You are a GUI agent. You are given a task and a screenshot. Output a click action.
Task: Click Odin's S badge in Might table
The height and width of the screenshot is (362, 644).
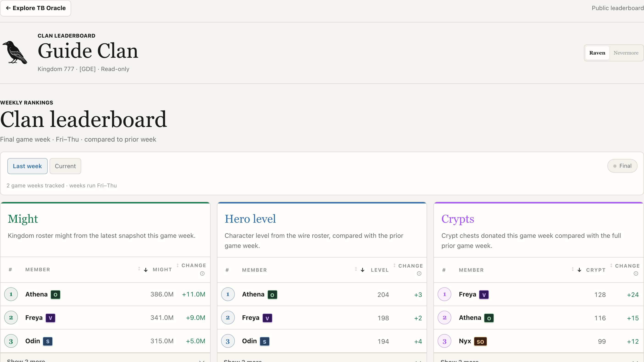(x=48, y=341)
